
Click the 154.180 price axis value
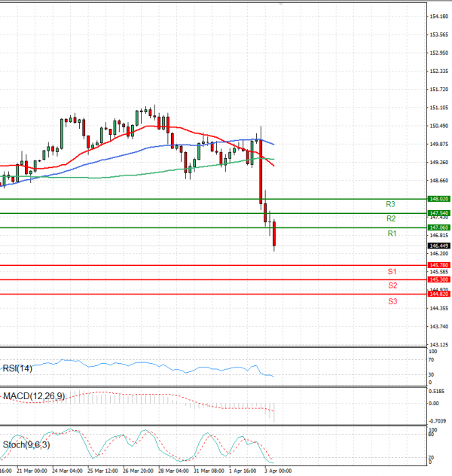coord(439,17)
